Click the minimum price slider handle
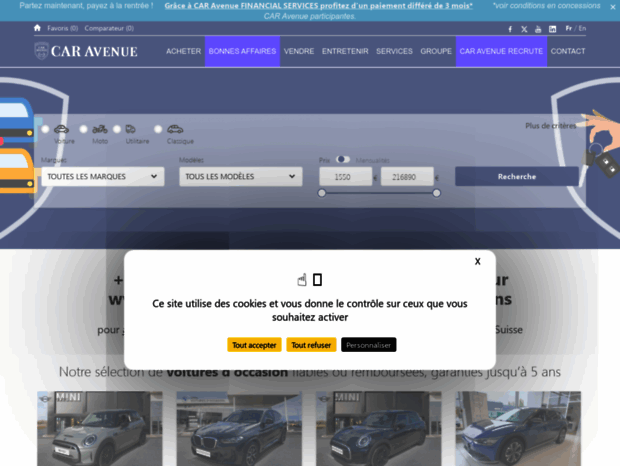 coord(322,193)
